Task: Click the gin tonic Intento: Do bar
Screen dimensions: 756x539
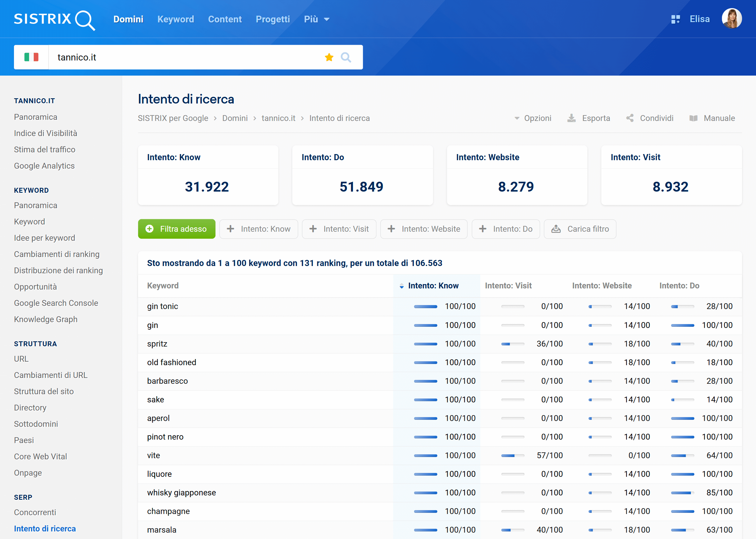Action: tap(682, 306)
